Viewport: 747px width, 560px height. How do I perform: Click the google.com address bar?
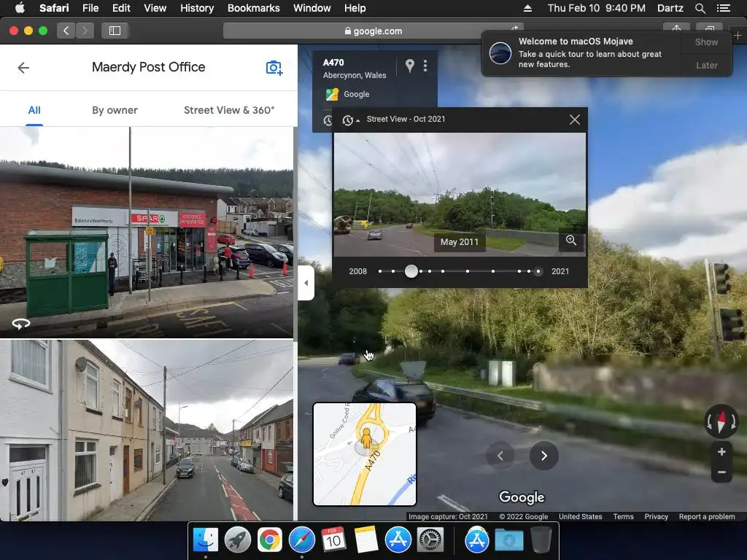[x=373, y=31]
